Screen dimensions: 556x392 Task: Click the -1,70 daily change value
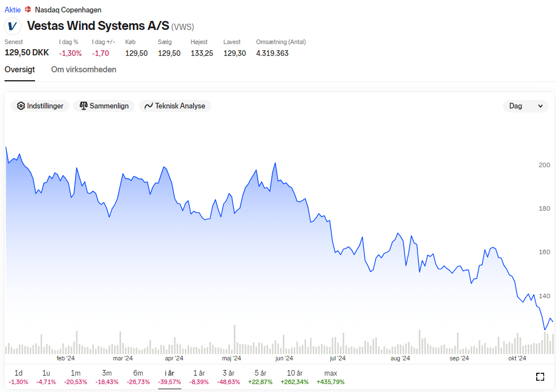101,53
